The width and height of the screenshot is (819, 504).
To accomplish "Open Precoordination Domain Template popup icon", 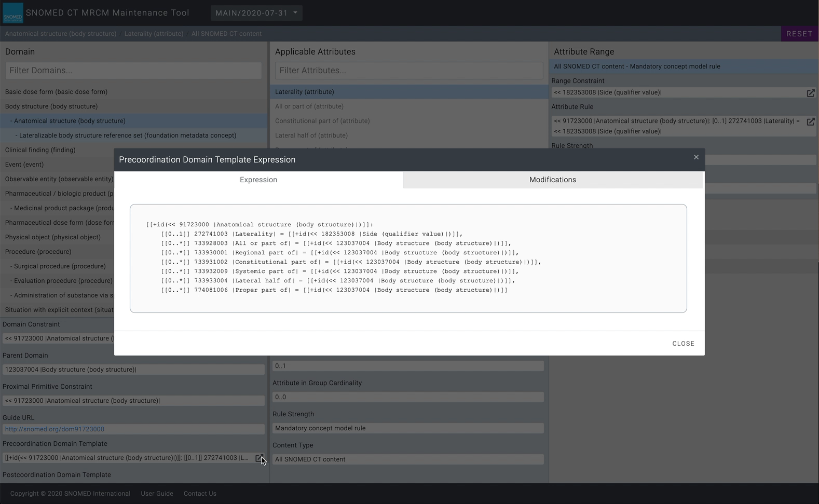I will click(x=259, y=458).
